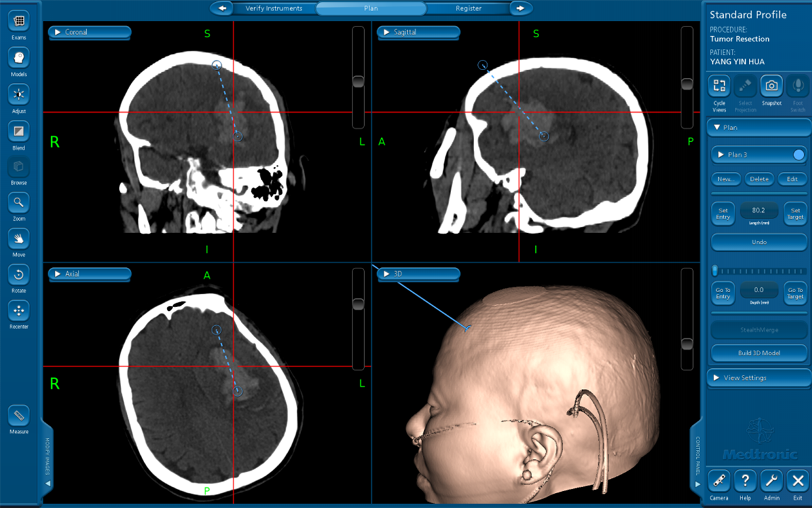Click the Select Projection icon
The height and width of the screenshot is (508, 812).
pos(745,86)
